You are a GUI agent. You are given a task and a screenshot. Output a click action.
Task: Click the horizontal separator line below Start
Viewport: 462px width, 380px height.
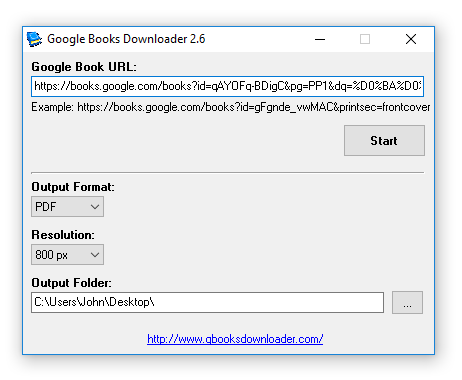[228, 173]
